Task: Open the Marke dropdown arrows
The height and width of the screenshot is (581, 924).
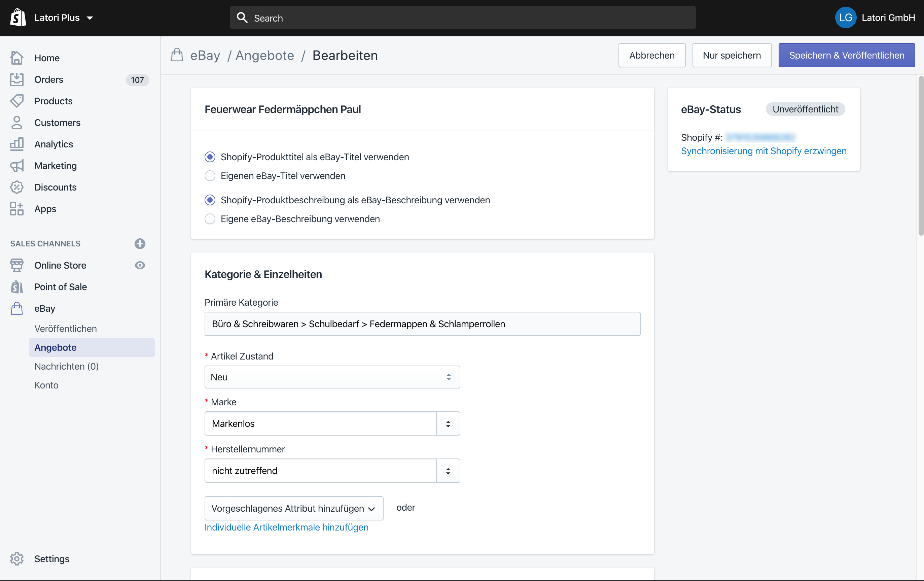Action: (x=448, y=424)
